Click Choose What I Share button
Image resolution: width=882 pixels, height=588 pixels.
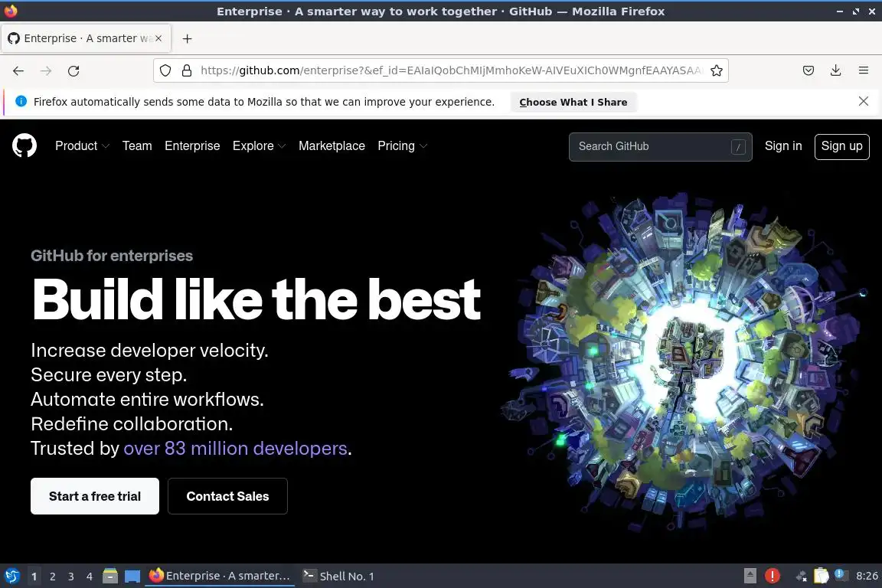coord(573,102)
